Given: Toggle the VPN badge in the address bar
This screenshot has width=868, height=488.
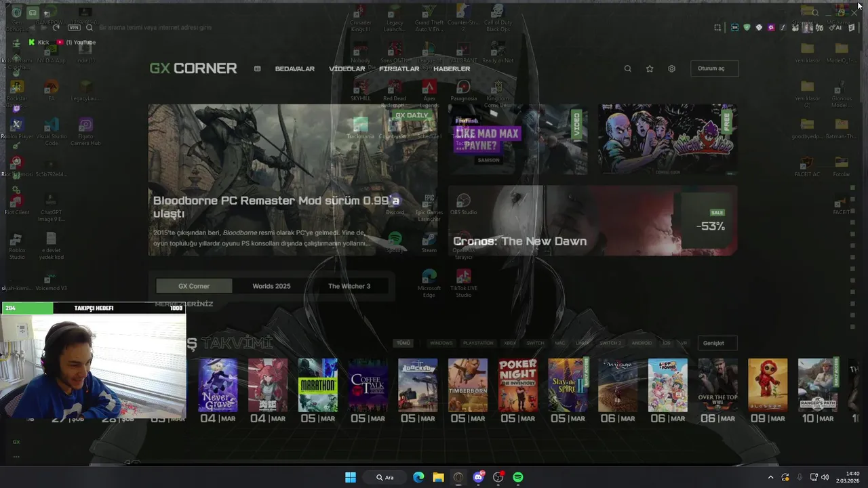Looking at the screenshot, I should pyautogui.click(x=74, y=28).
